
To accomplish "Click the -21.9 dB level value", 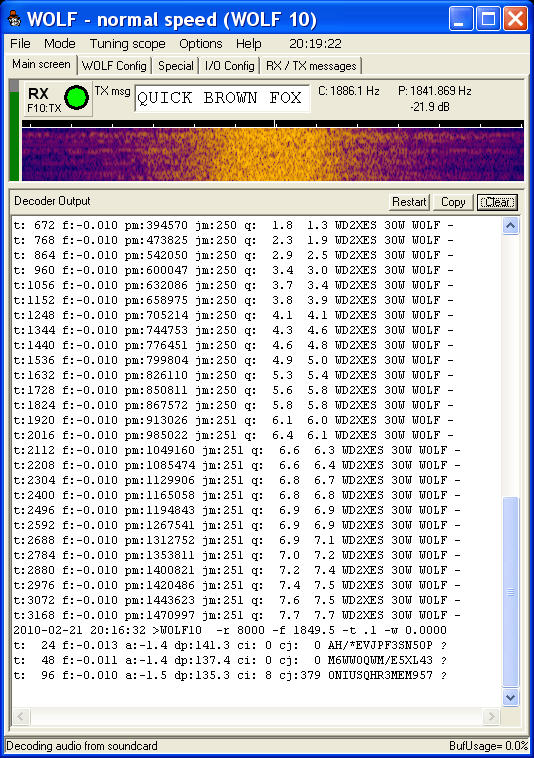I will point(430,107).
